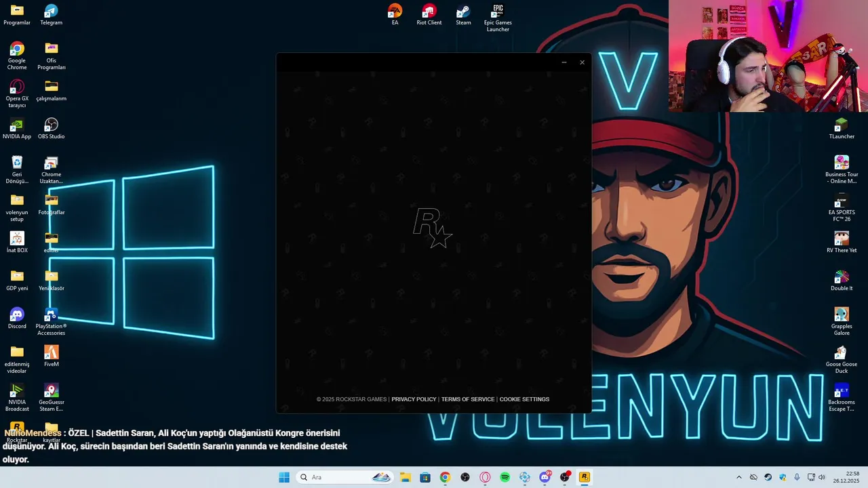This screenshot has height=488, width=868.
Task: Open editlenmiş videolar folder
Action: click(x=17, y=359)
